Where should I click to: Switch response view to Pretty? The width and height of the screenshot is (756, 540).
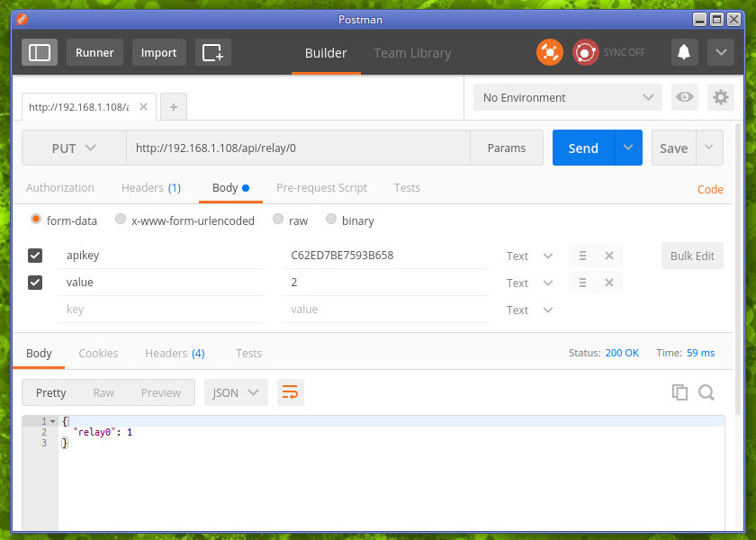(x=51, y=392)
